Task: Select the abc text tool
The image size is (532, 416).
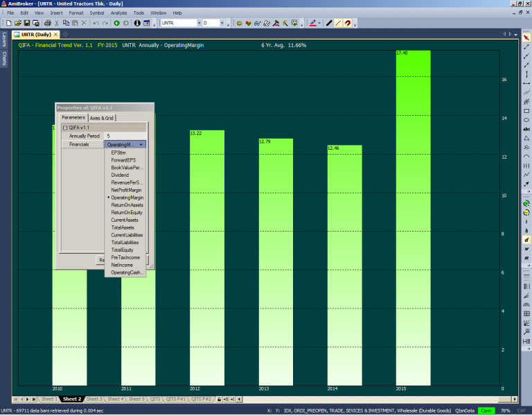Action: click(526, 129)
